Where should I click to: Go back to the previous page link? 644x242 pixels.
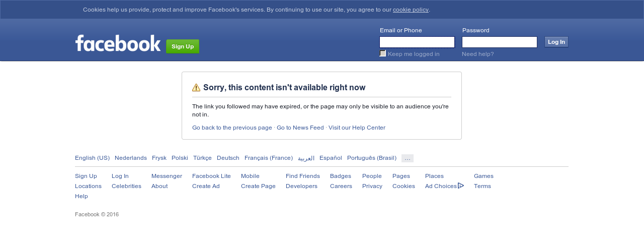pos(232,128)
